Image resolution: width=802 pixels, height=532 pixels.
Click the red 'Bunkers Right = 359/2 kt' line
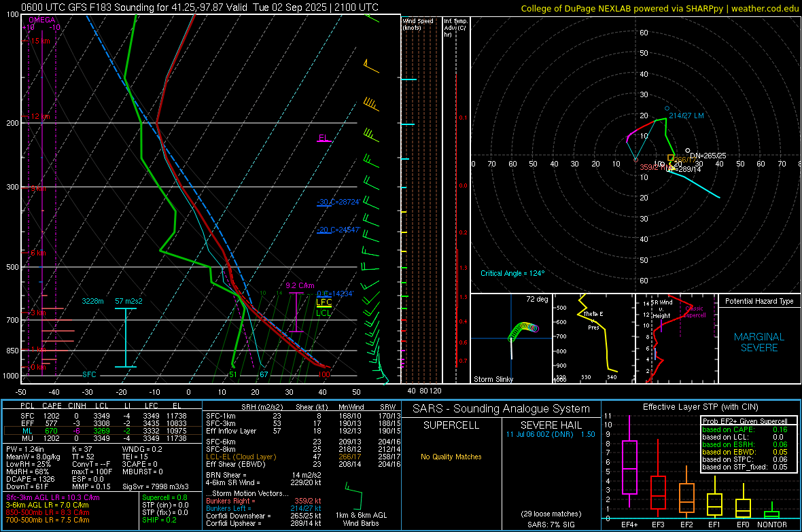[264, 501]
